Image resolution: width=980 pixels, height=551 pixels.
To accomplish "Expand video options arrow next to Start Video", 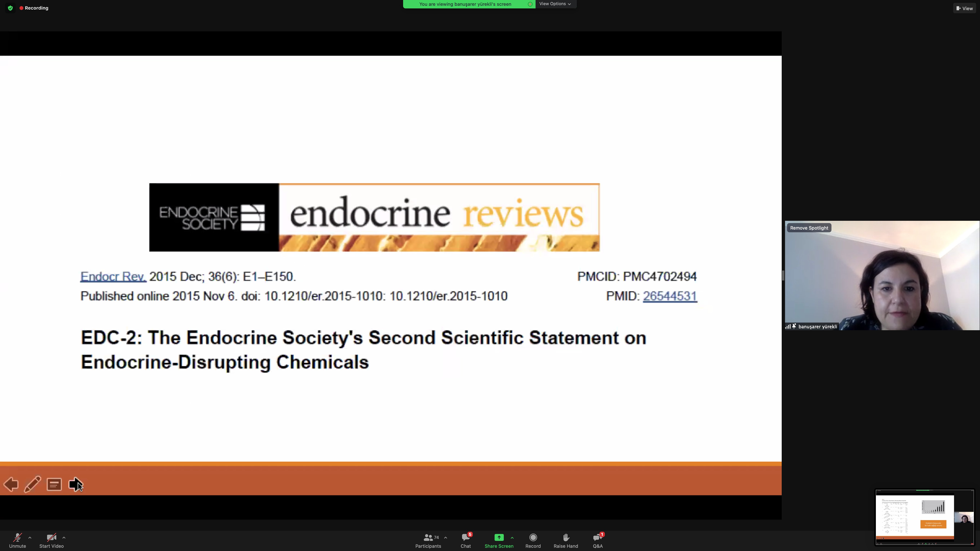I will [x=64, y=538].
